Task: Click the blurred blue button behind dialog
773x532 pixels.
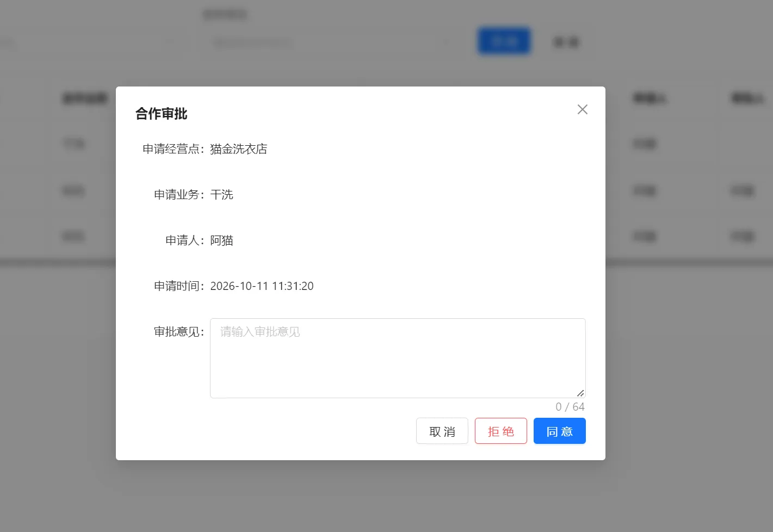Action: (x=504, y=41)
